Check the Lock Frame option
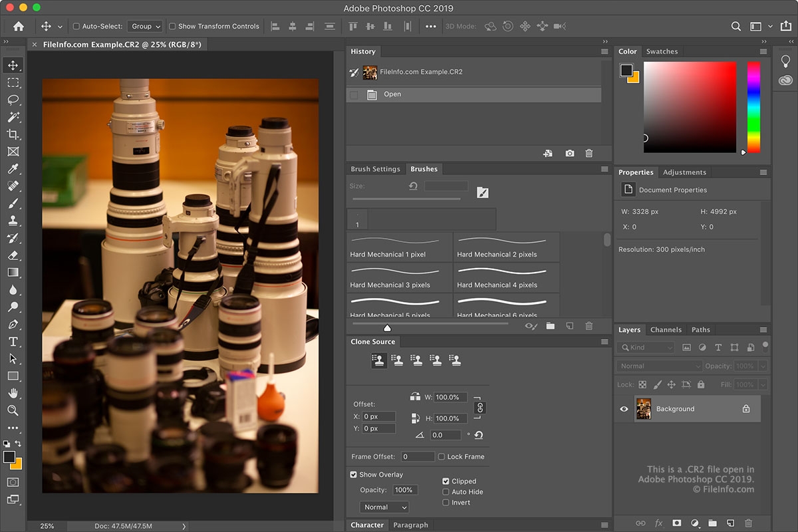The height and width of the screenshot is (532, 798). click(442, 457)
